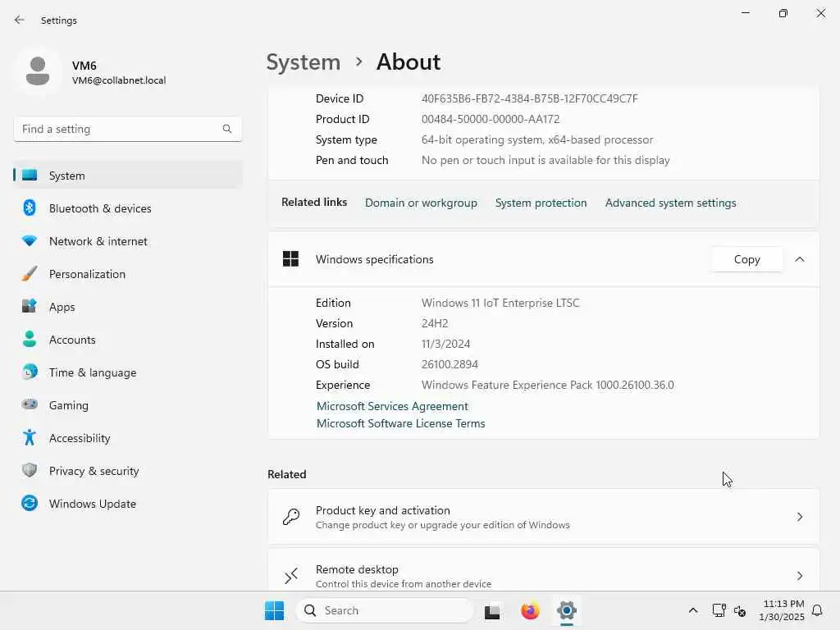Screen dimensions: 840x630
Task: Click the taskbar Search box
Action: [x=385, y=610]
